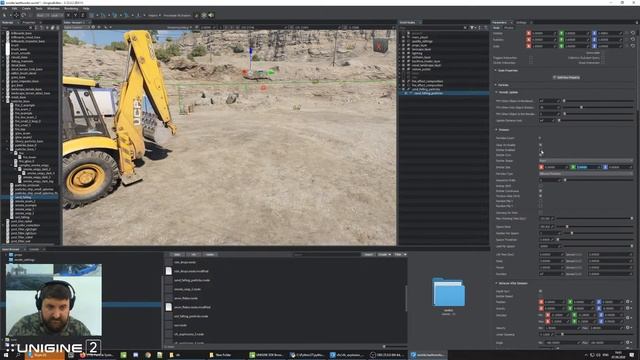Click the gear icon left of speaker
This screenshot has height=360, width=640.
(204, 15)
